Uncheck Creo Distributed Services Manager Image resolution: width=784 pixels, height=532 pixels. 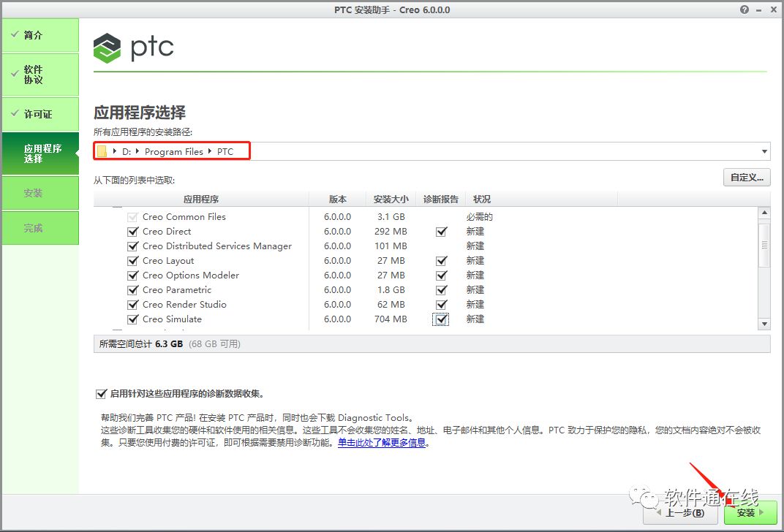tap(132, 246)
